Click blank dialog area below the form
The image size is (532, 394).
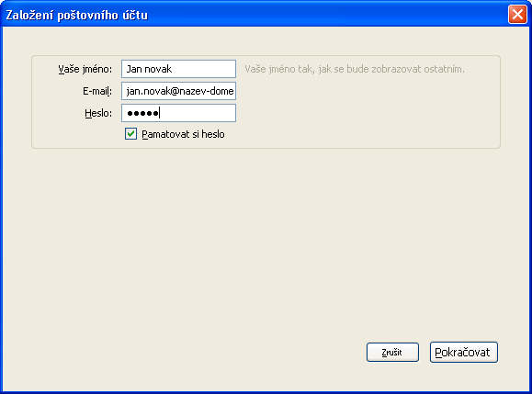(265, 237)
